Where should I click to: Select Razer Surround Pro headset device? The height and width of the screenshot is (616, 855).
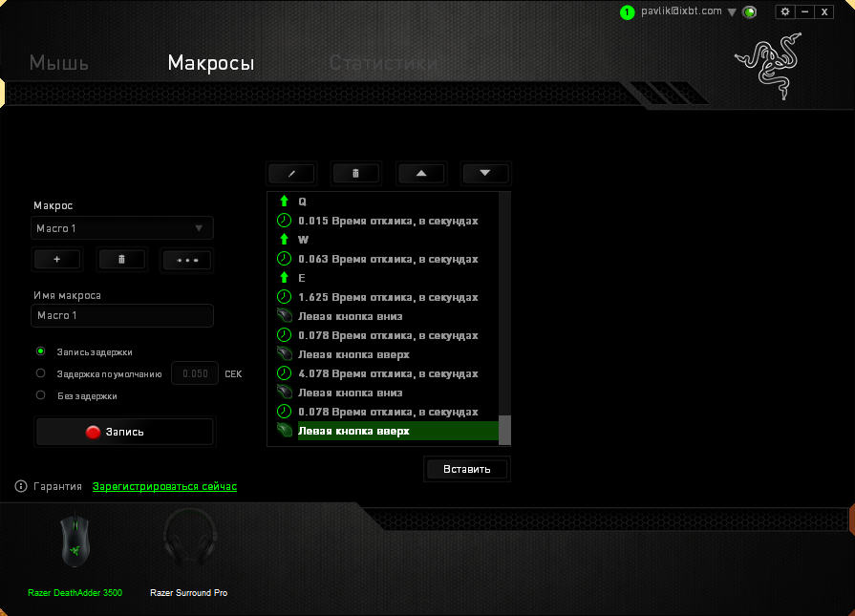(x=188, y=554)
